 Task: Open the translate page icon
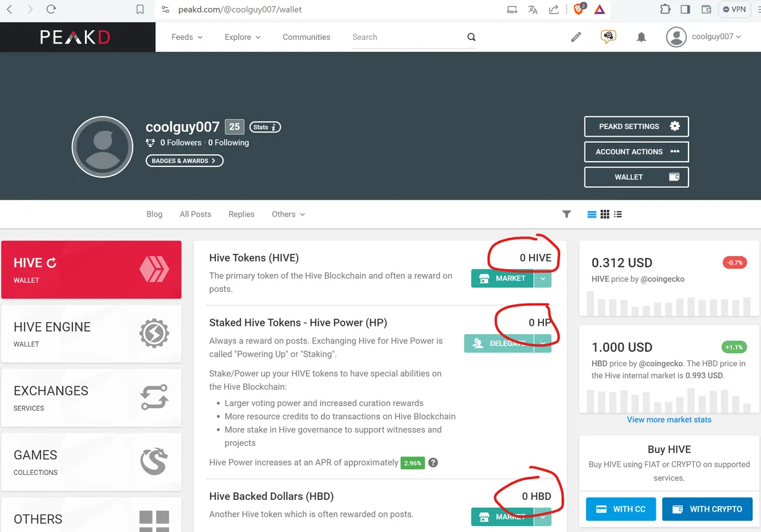pyautogui.click(x=533, y=10)
